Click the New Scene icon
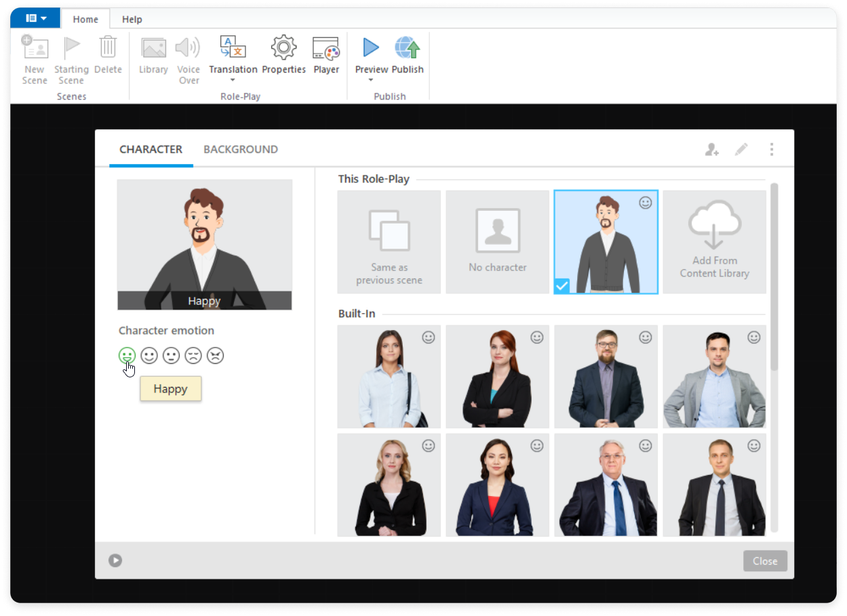This screenshot has height=616, width=847. tap(35, 47)
